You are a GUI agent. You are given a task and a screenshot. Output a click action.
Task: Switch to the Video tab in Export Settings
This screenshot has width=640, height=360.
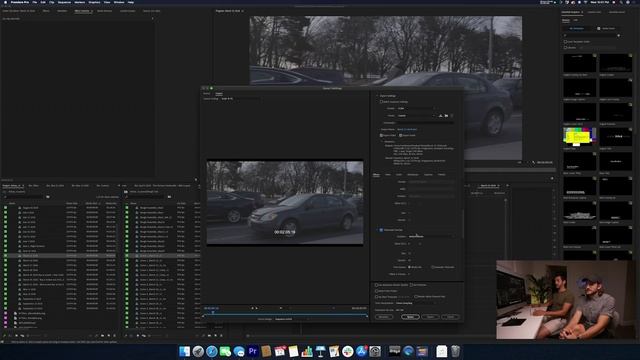pyautogui.click(x=388, y=175)
